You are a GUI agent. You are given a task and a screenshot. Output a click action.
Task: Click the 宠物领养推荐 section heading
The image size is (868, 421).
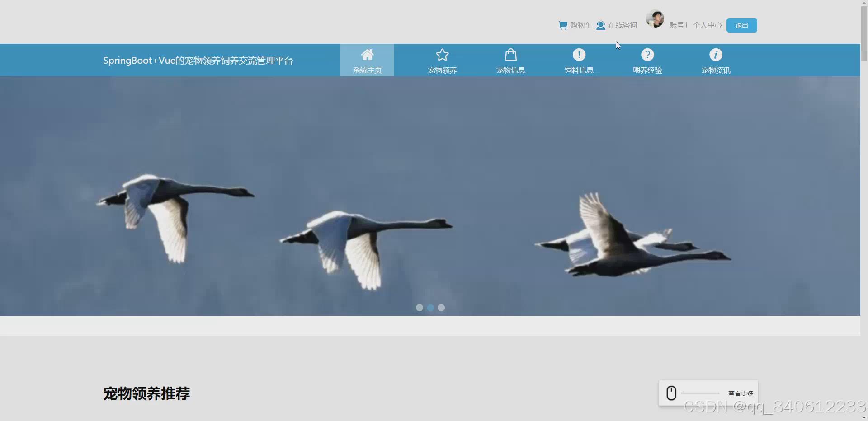146,393
